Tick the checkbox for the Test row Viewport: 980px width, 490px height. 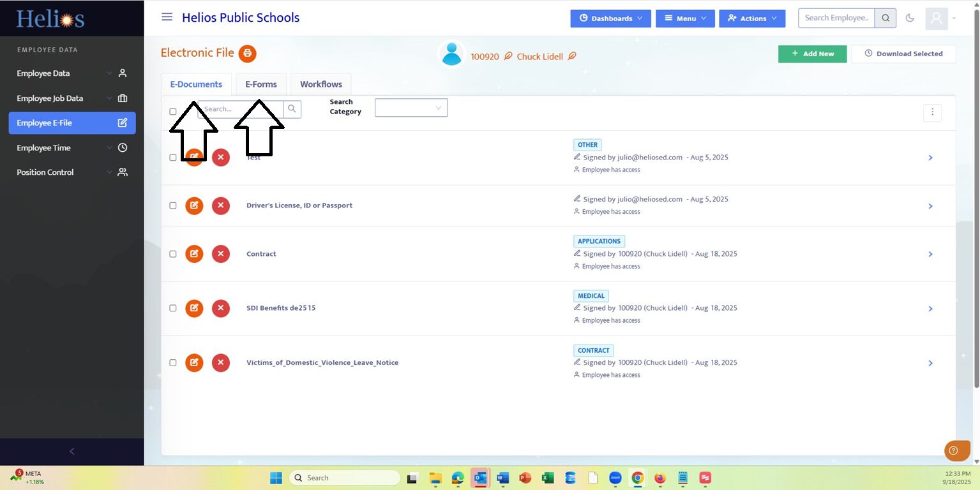coord(173,158)
